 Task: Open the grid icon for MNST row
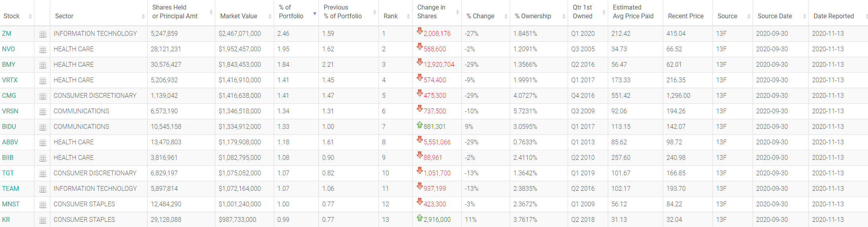click(x=43, y=205)
